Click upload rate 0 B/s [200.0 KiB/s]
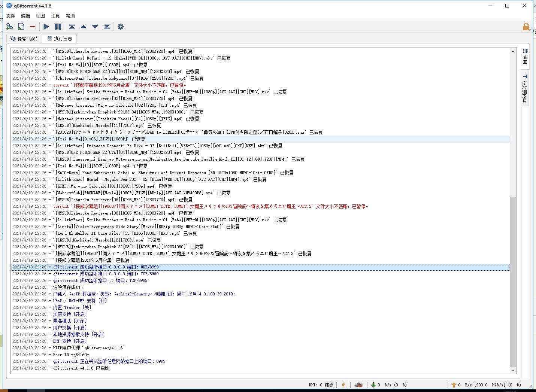 (490, 385)
